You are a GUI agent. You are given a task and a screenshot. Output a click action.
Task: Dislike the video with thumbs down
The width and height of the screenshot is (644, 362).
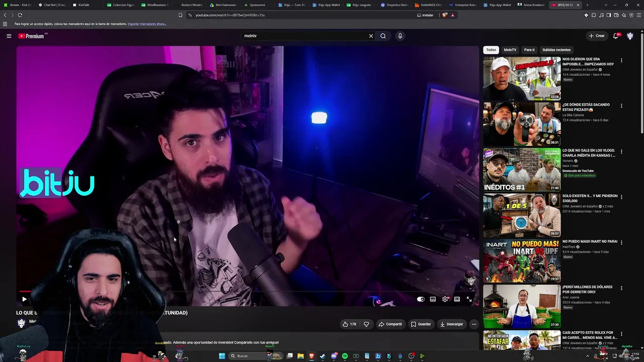coord(366,324)
